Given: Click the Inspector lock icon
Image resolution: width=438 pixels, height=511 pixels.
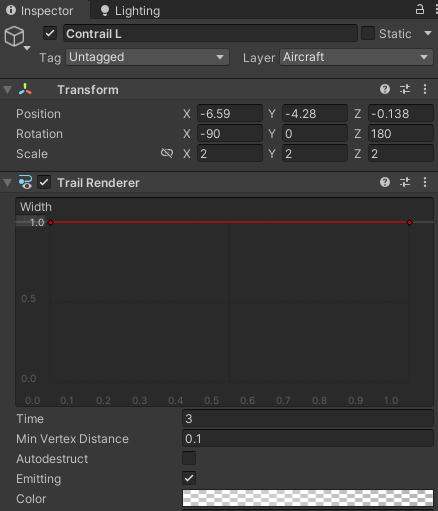Looking at the screenshot, I should click(x=420, y=9).
